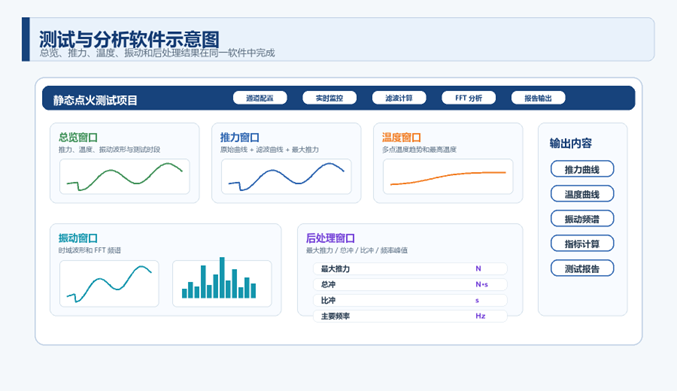677x391 pixels.
Task: Click the 静态点火测试项目 project title
Action: pos(95,100)
